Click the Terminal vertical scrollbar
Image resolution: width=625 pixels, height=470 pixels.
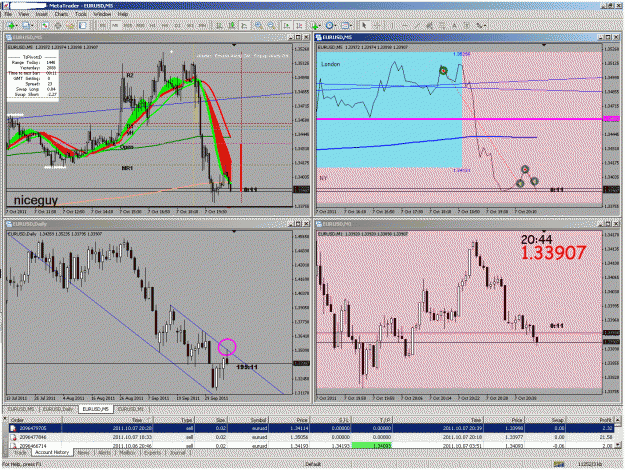click(618, 433)
